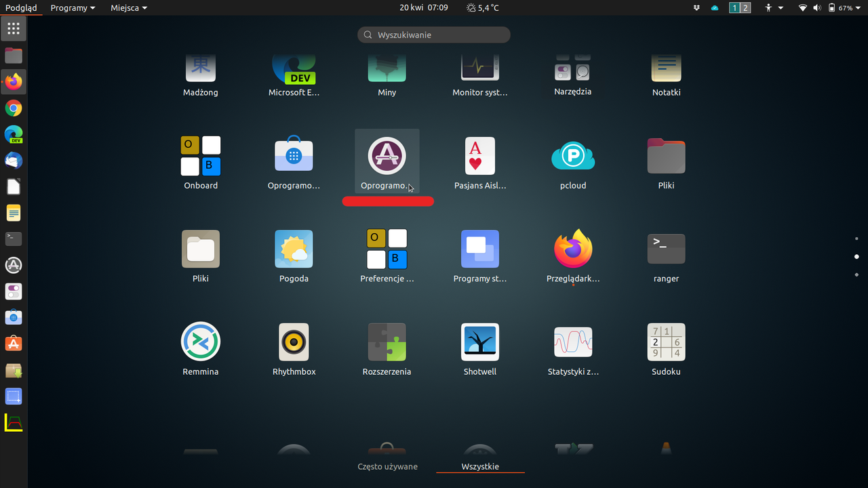Open Preferencje Onboard settings app
868x488 pixels.
coord(387,256)
